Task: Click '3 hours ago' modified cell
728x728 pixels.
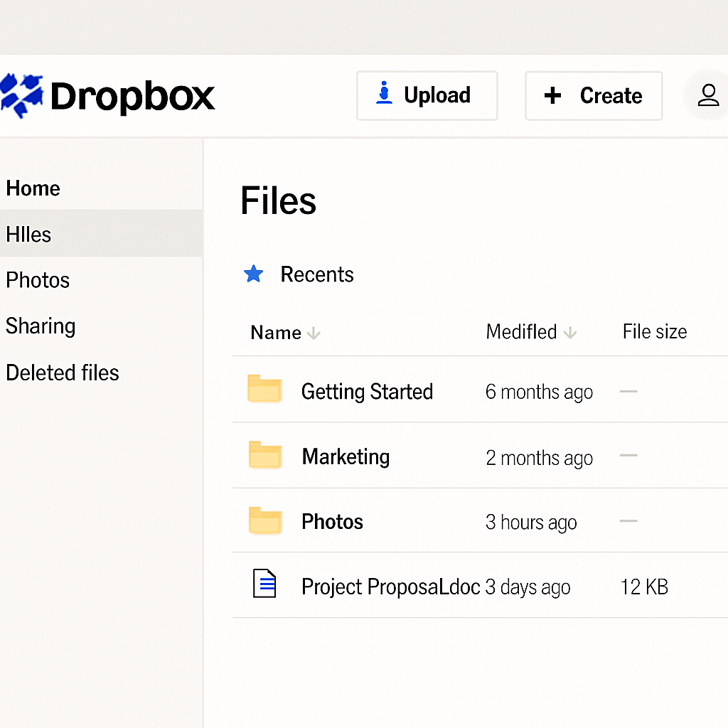Action: pos(531,523)
